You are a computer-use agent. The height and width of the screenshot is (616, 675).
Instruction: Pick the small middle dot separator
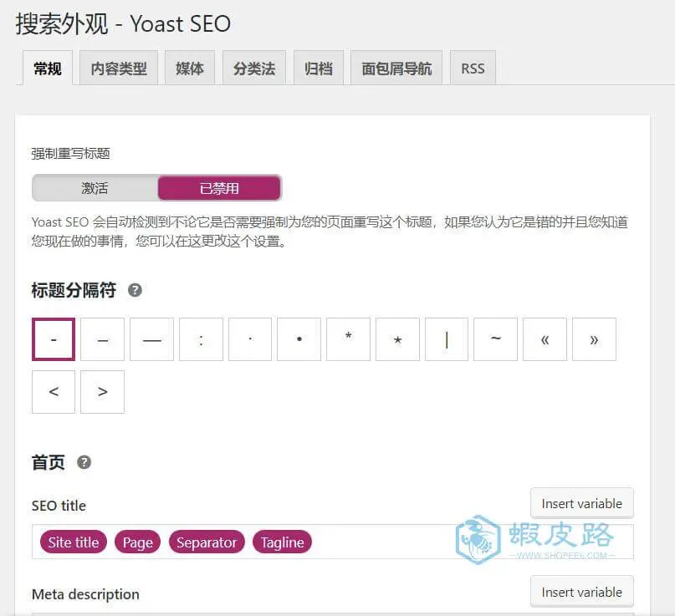(250, 339)
